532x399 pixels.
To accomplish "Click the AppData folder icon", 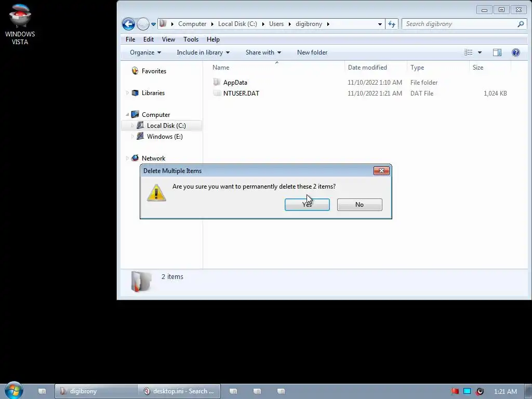I will [217, 82].
